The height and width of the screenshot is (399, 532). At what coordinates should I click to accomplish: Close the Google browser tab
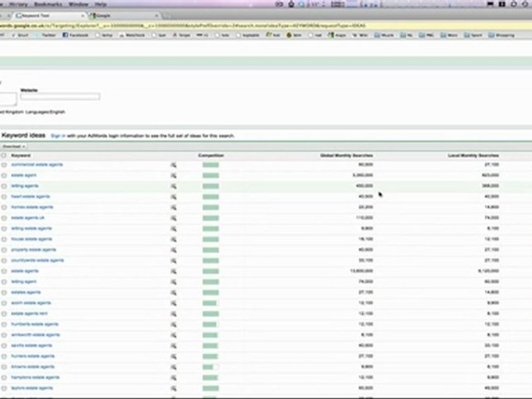coord(156,16)
